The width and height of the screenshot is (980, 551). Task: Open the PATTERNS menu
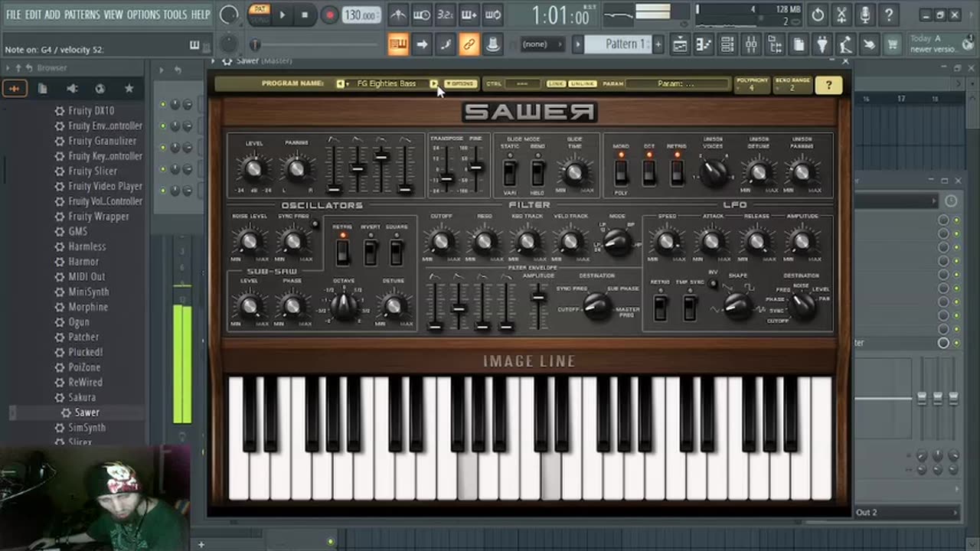coord(82,15)
